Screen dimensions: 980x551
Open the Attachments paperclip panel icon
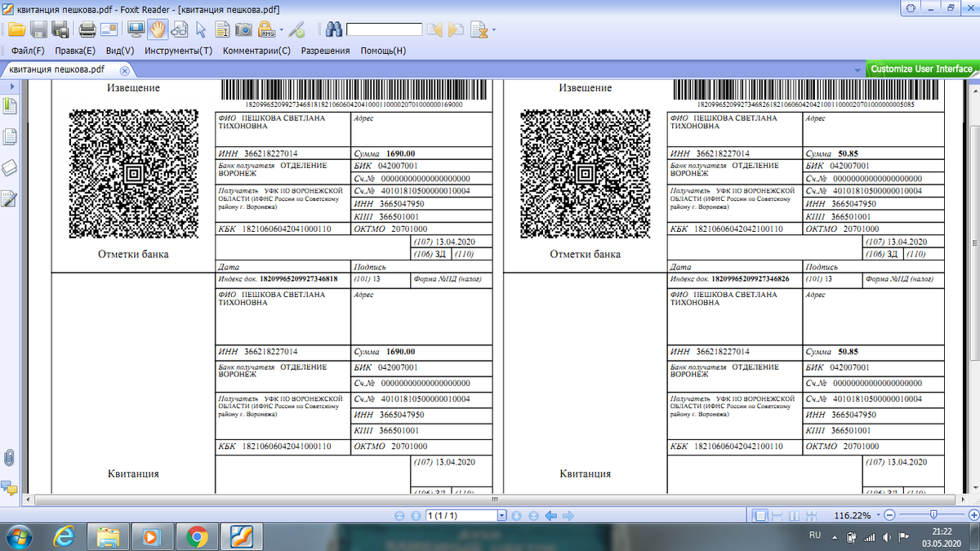pos(10,457)
